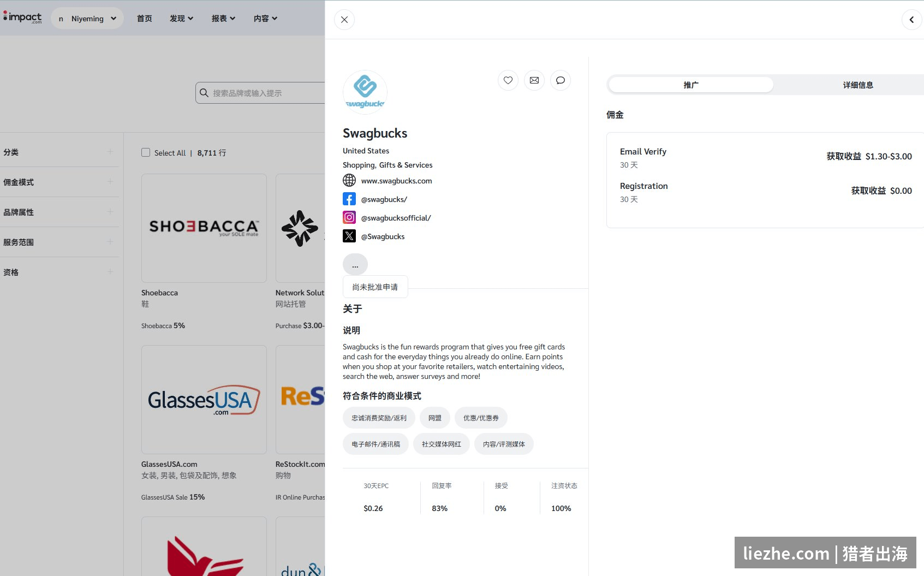Tick the Select All checkbox
924x576 pixels.
[x=146, y=152]
